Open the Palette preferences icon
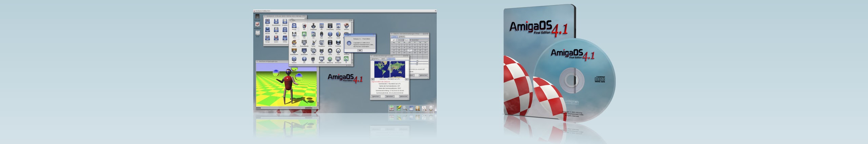 tap(294, 43)
